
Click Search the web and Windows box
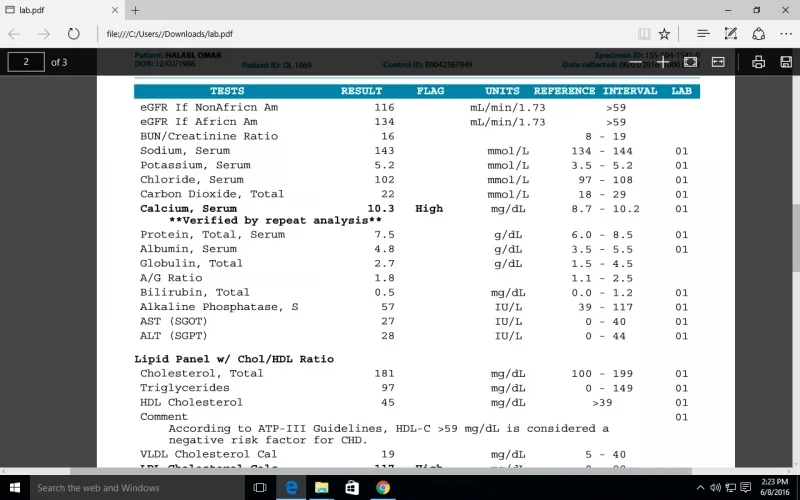(138, 488)
